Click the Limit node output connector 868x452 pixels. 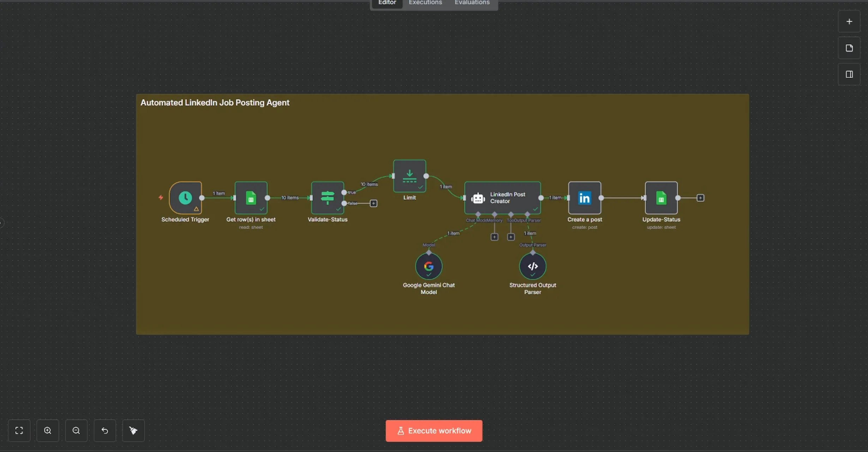[x=426, y=176]
